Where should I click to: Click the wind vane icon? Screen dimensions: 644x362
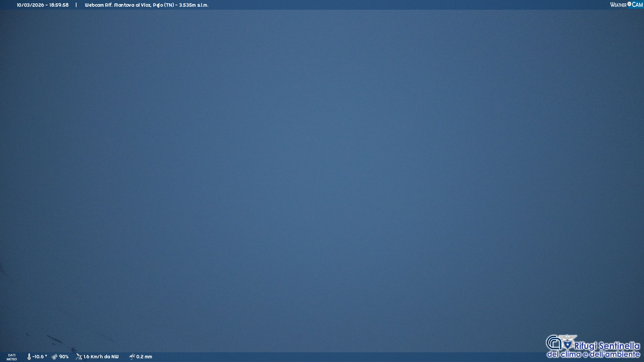pos(79,357)
